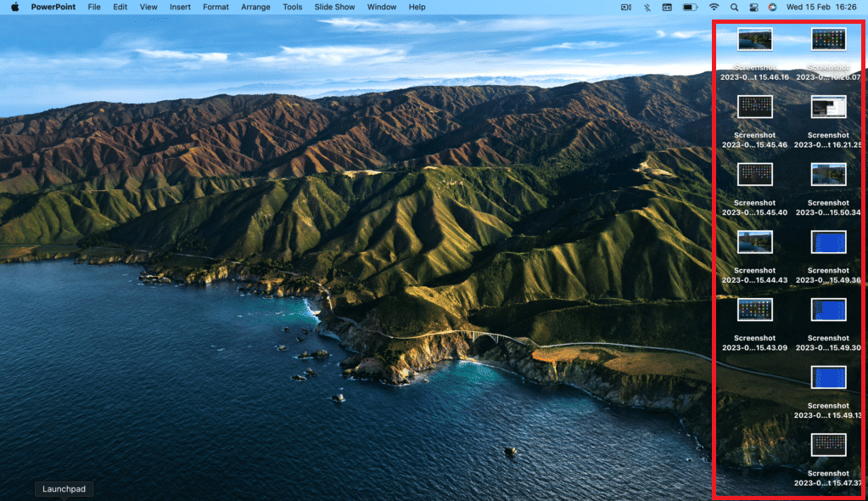Open the Apple menu
Image resolution: width=868 pixels, height=501 pixels.
[14, 7]
